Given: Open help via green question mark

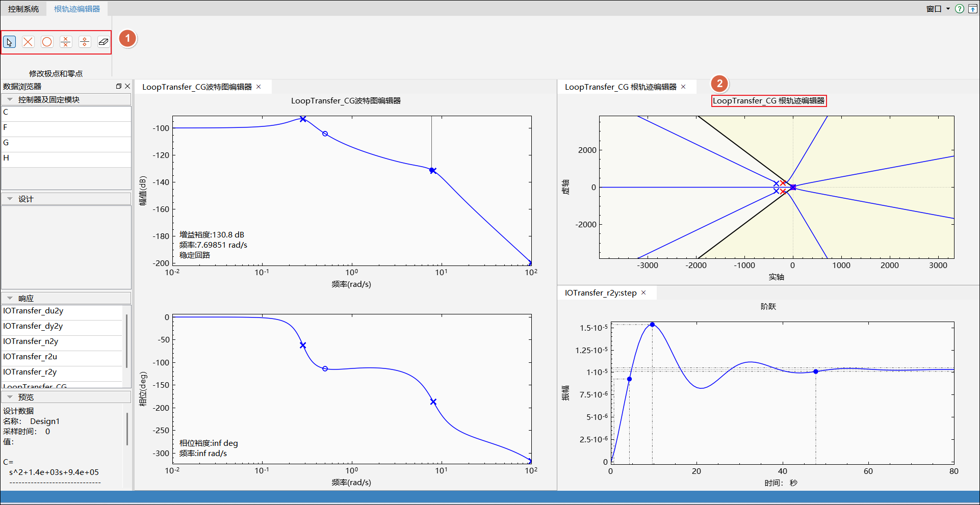Looking at the screenshot, I should 960,9.
